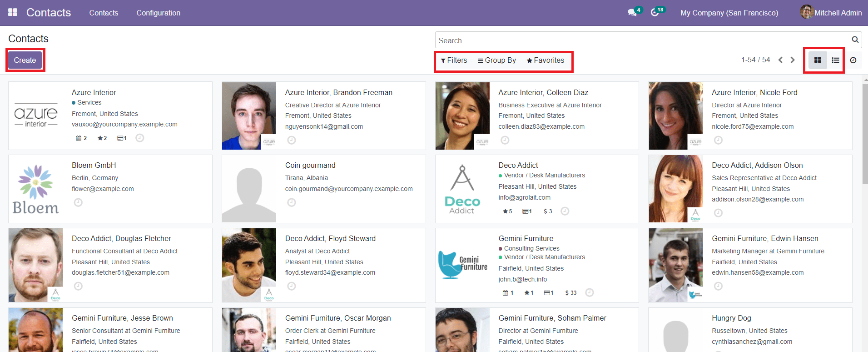Viewport: 868px width, 352px height.
Task: Open opportunities star on Deco Addict card
Action: (507, 211)
